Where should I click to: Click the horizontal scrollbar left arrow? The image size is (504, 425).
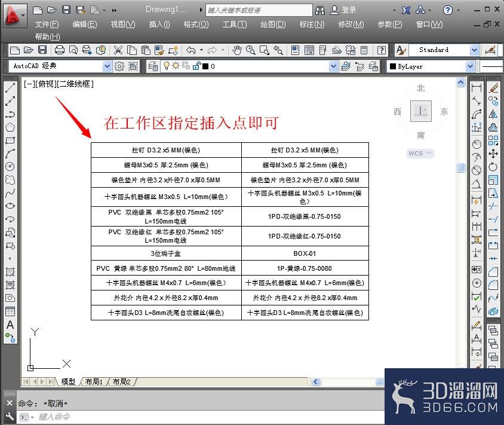pos(316,382)
